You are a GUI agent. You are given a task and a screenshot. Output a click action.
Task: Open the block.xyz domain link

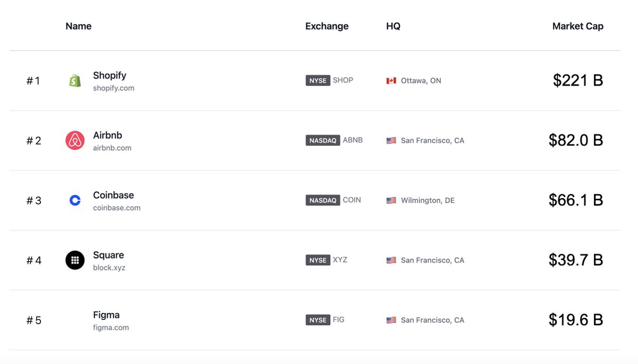click(109, 268)
